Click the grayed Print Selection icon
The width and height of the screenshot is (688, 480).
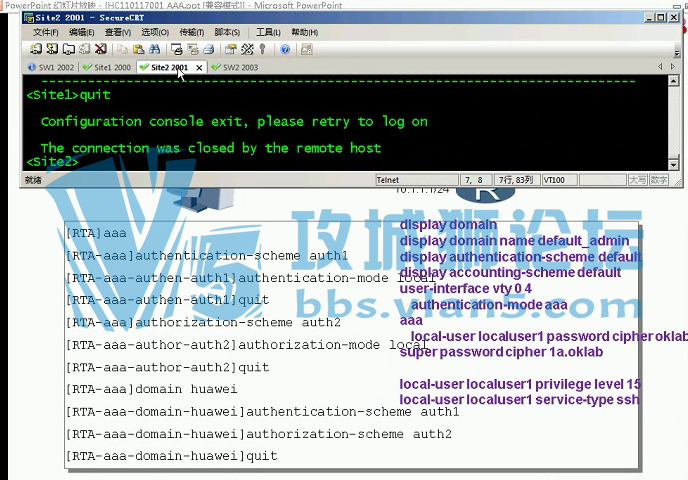coord(193,49)
